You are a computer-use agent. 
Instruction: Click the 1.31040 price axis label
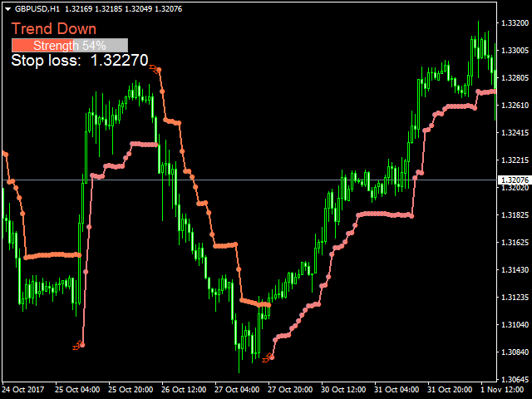(515, 325)
